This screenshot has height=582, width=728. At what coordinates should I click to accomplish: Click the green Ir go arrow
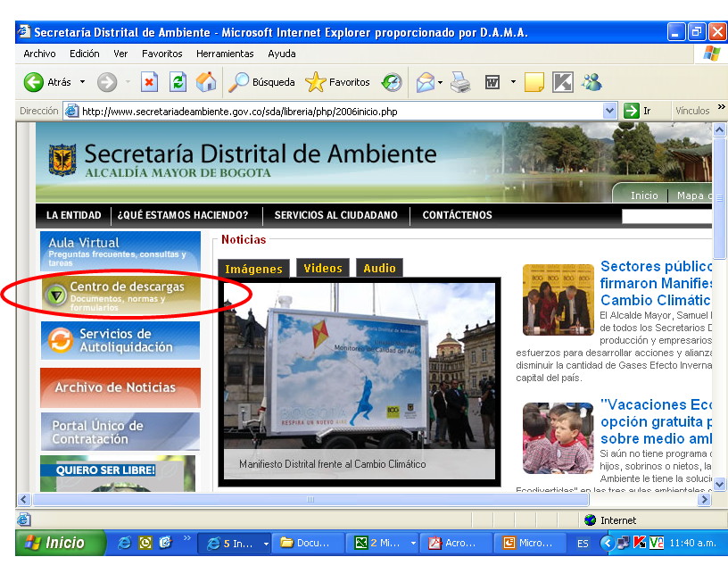point(632,111)
